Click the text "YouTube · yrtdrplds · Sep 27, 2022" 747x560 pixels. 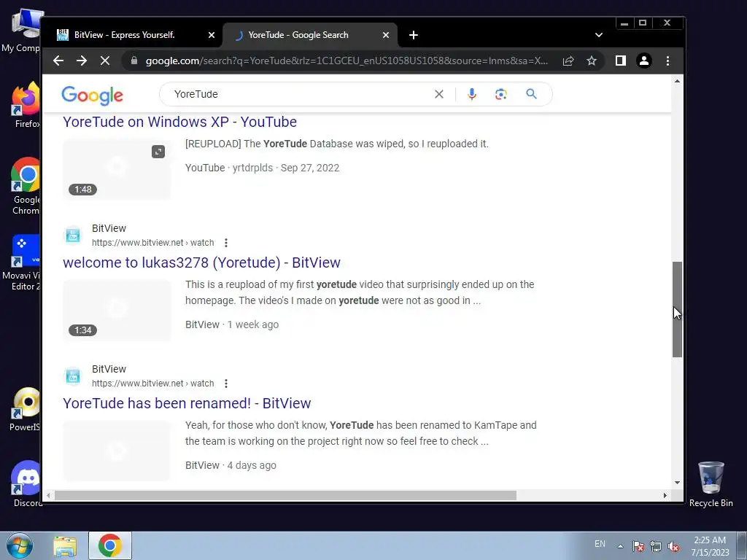262,168
